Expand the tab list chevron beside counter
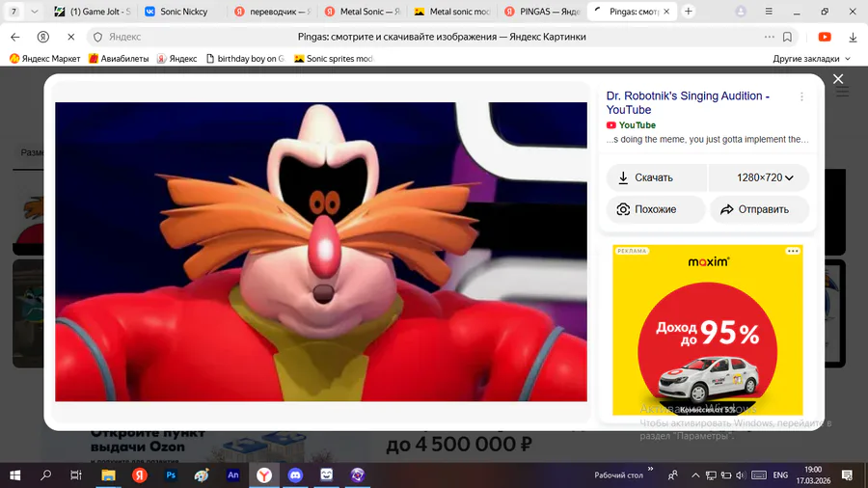This screenshot has height=488, width=868. pyautogui.click(x=35, y=11)
